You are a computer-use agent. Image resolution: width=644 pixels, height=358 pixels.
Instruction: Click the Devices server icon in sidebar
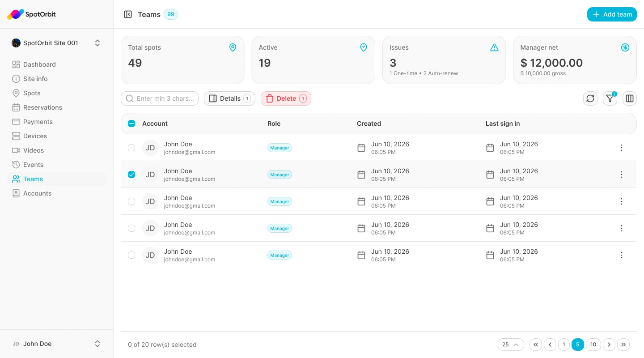click(x=16, y=136)
